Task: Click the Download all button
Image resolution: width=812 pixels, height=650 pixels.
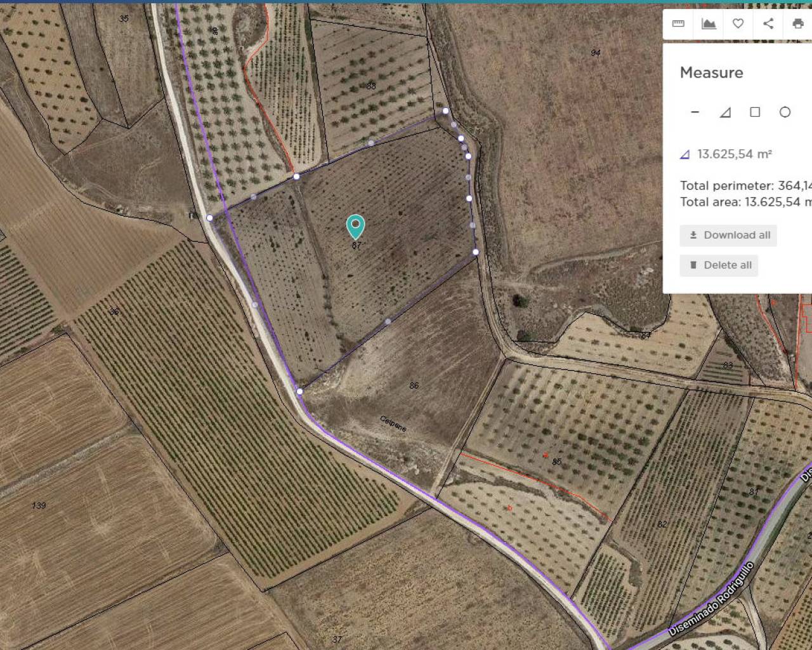Action: pyautogui.click(x=728, y=235)
